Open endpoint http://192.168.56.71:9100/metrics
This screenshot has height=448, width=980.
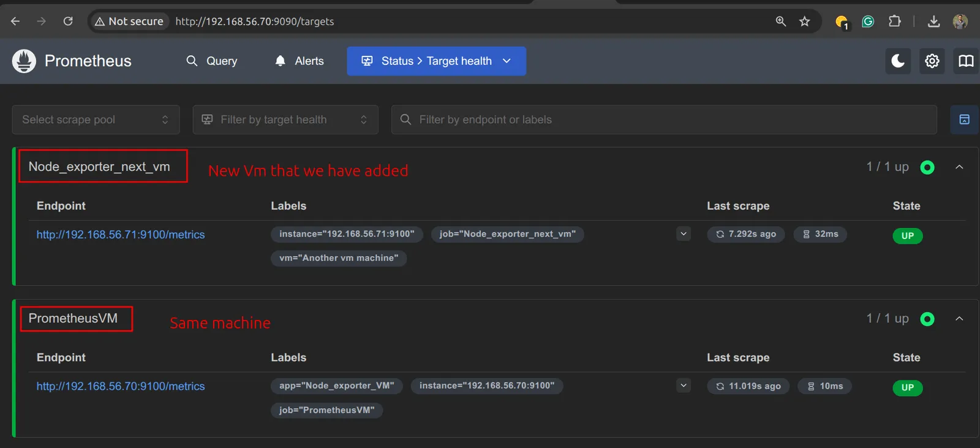tap(121, 235)
